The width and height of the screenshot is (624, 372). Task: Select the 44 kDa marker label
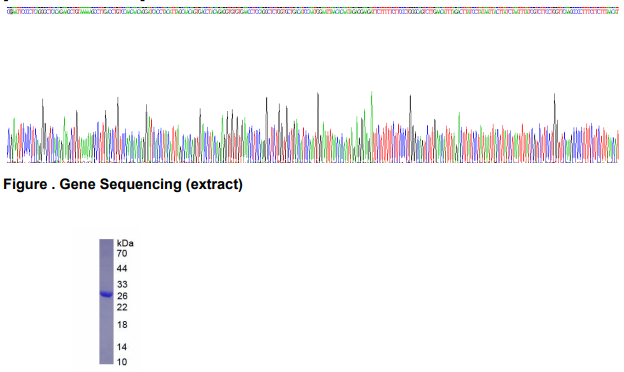click(122, 269)
